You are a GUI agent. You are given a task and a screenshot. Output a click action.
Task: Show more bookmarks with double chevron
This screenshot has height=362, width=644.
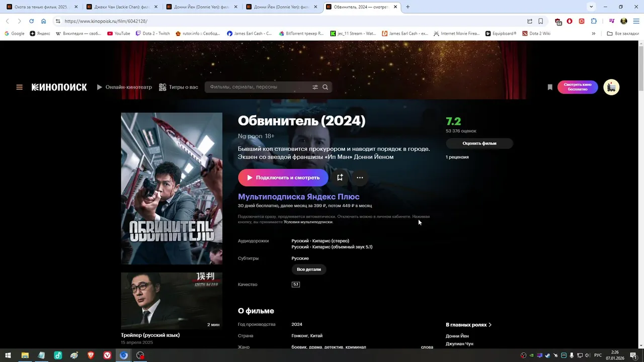pyautogui.click(x=594, y=34)
